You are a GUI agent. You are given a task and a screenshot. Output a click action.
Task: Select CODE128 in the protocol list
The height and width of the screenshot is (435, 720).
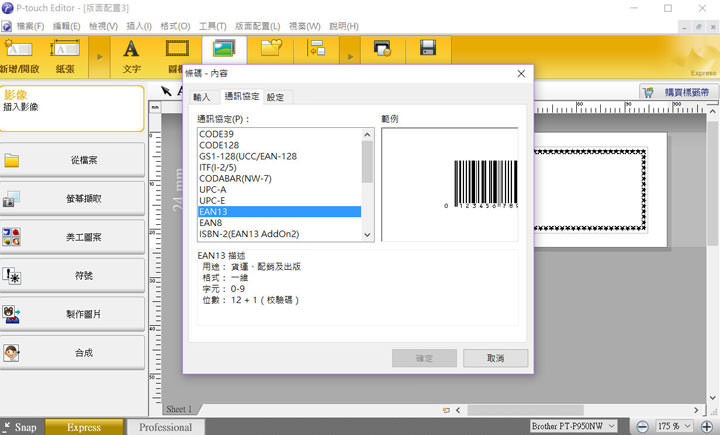(x=217, y=146)
